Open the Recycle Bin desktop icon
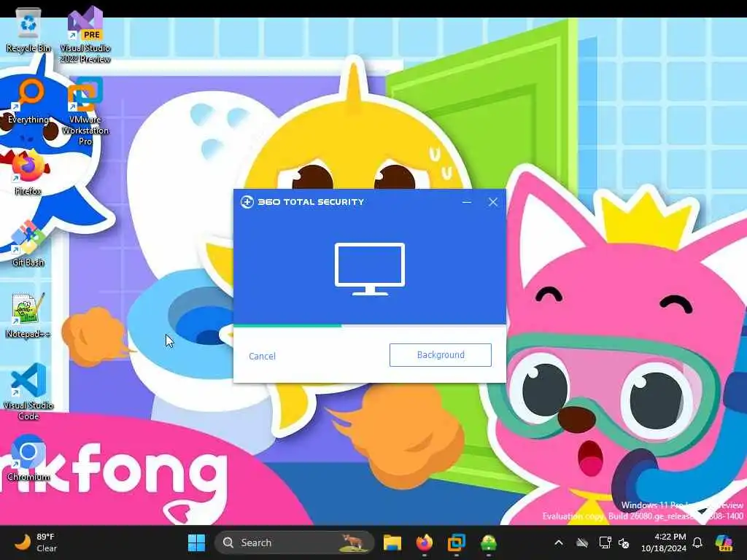This screenshot has height=560, width=747. point(28,31)
